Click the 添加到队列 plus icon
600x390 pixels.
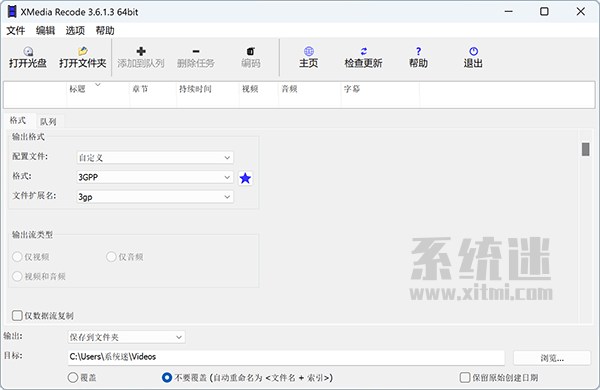[141, 51]
